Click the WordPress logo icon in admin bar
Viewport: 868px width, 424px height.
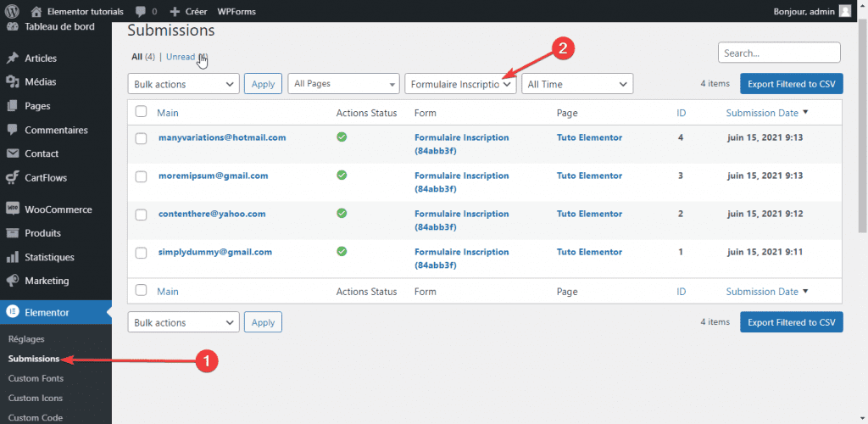(12, 11)
